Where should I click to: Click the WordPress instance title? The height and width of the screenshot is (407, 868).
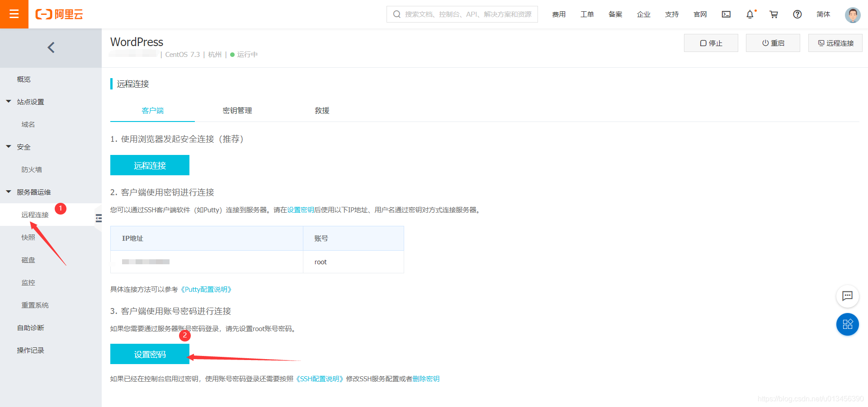[137, 42]
